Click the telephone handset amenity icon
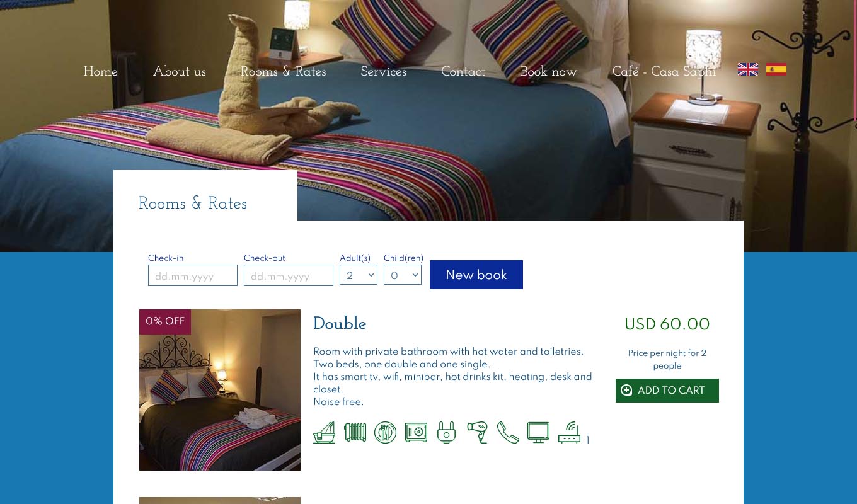The width and height of the screenshot is (857, 504). pos(508,433)
